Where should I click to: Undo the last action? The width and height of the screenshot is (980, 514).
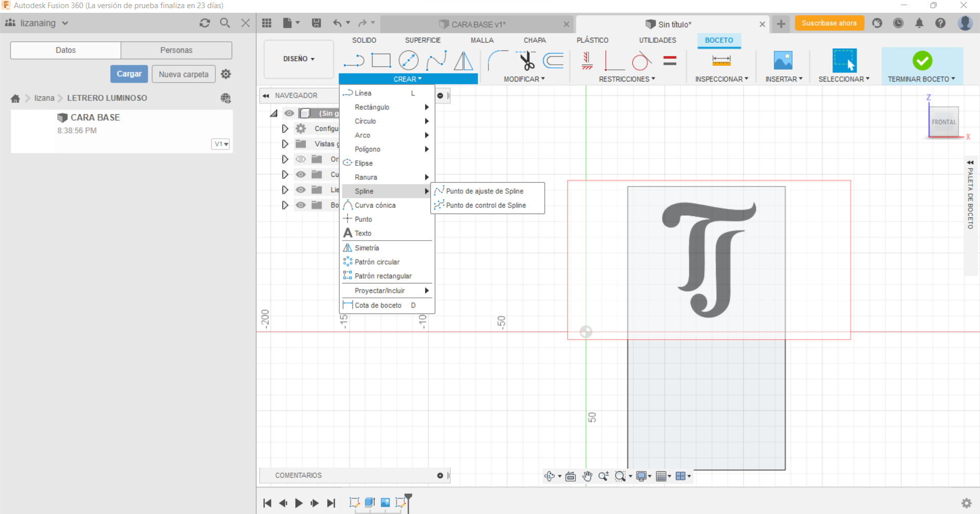tap(337, 23)
